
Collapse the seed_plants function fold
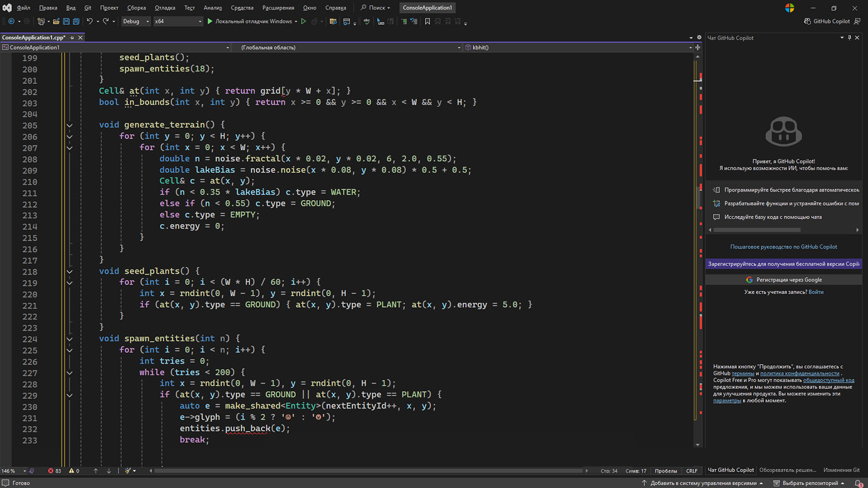pyautogui.click(x=69, y=272)
